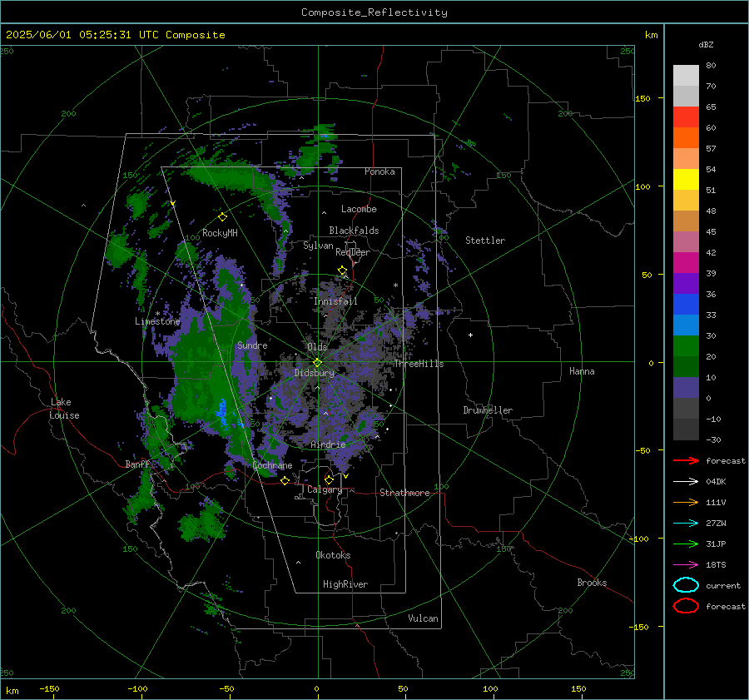Click the Lake Louise label

64,409
